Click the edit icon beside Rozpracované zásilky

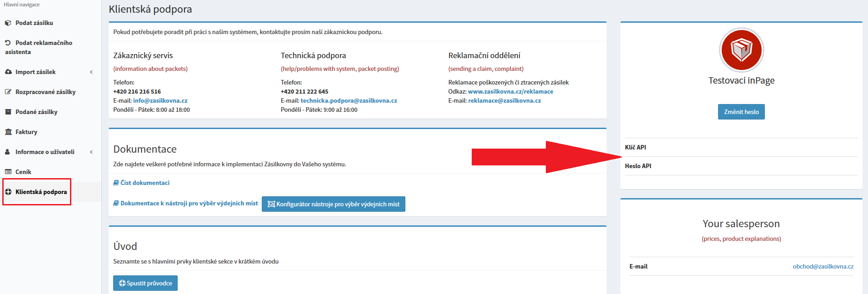[x=8, y=92]
